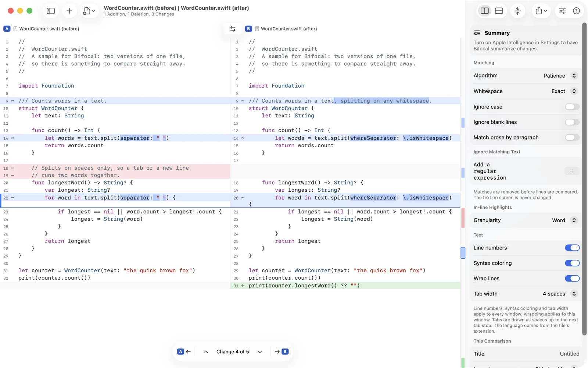Open the Tab width 4 spaces popup
This screenshot has height=368, width=588.
560,294
